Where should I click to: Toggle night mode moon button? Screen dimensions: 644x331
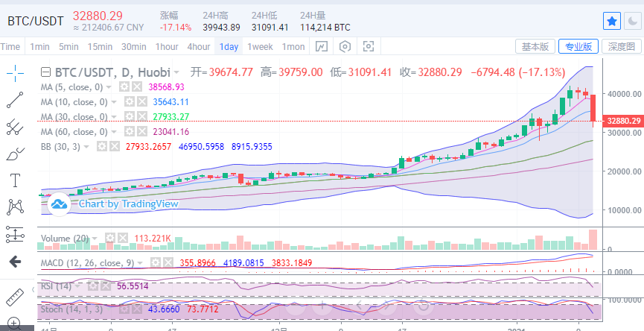tap(632, 21)
